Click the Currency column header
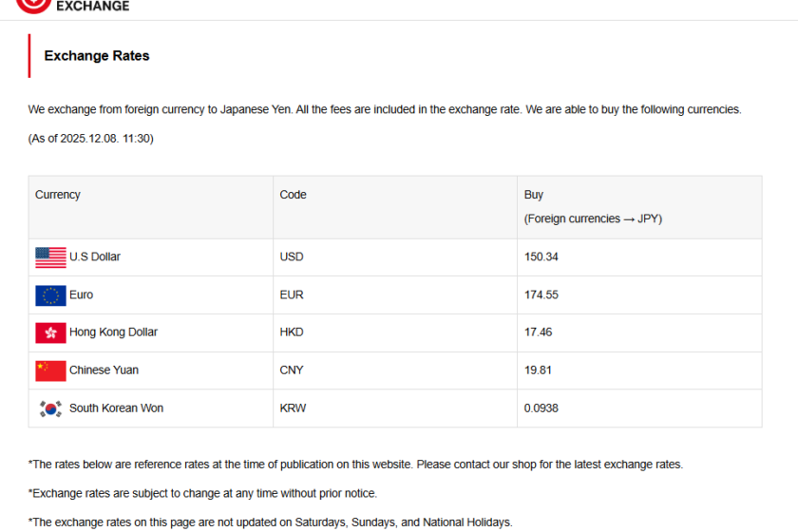798x532 pixels. (58, 195)
